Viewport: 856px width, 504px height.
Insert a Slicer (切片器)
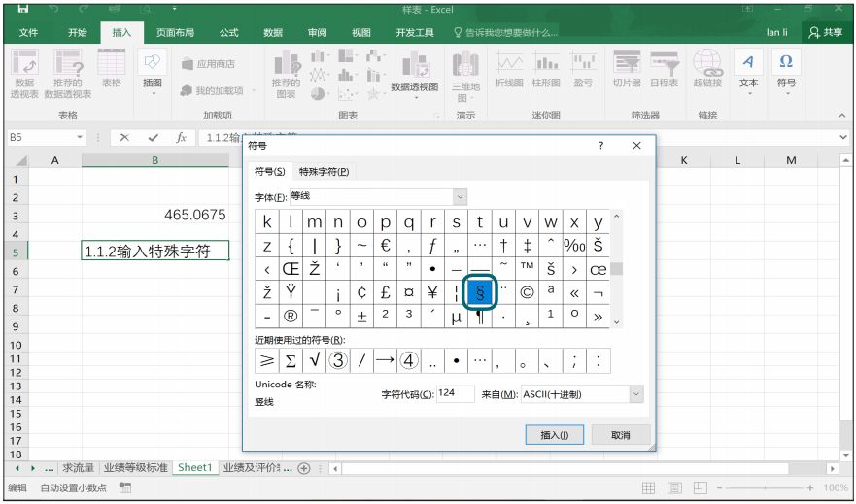(627, 69)
